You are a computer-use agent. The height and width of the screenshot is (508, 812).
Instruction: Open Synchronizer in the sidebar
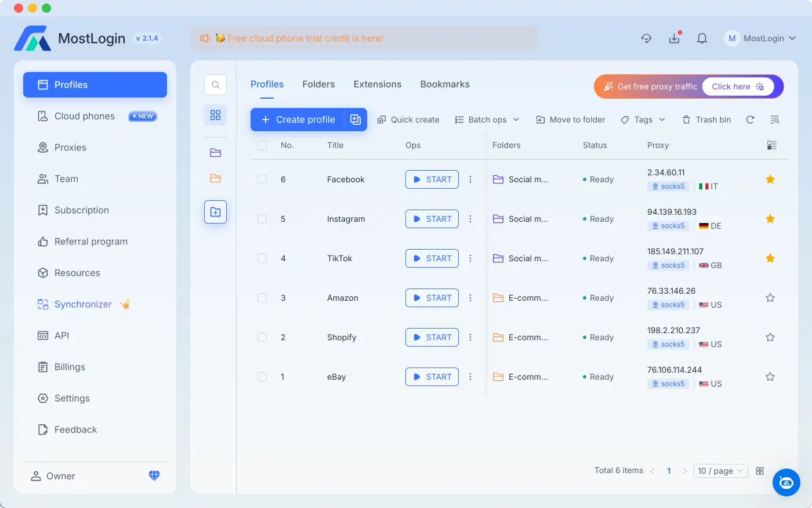(x=95, y=304)
